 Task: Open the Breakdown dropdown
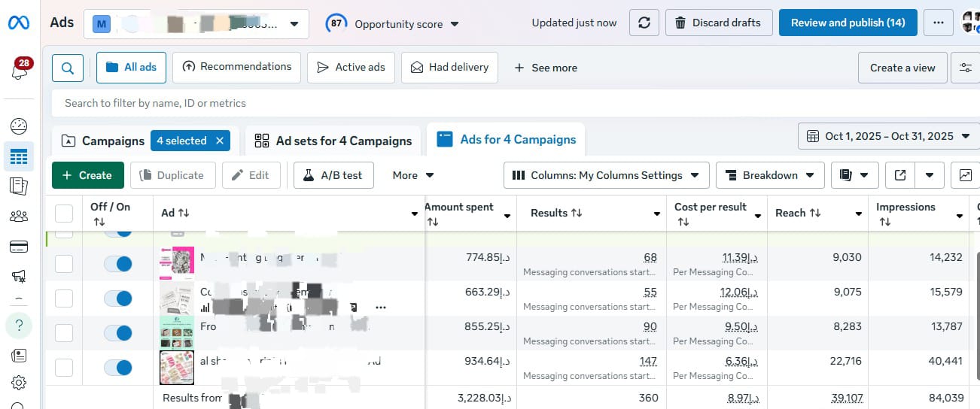click(x=769, y=175)
